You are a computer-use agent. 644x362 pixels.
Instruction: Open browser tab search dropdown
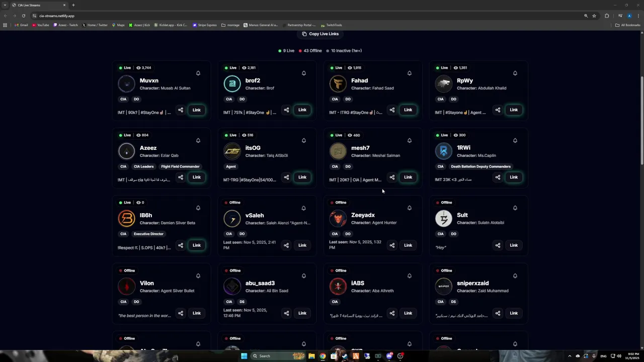[x=5, y=5]
